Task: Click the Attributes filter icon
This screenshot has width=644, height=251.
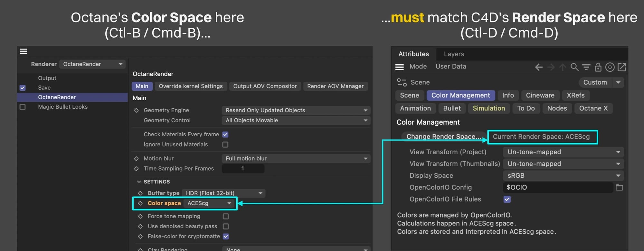Action: [x=586, y=67]
